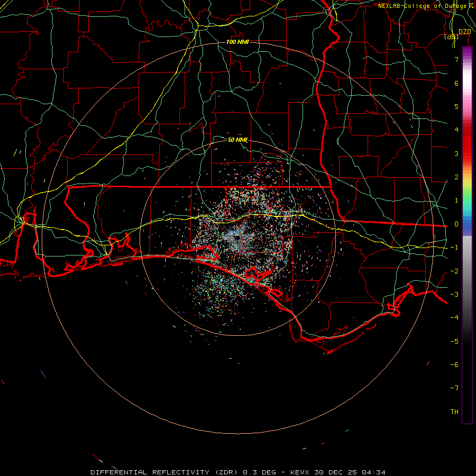Click the "-1" value on the color scale

pos(454,248)
